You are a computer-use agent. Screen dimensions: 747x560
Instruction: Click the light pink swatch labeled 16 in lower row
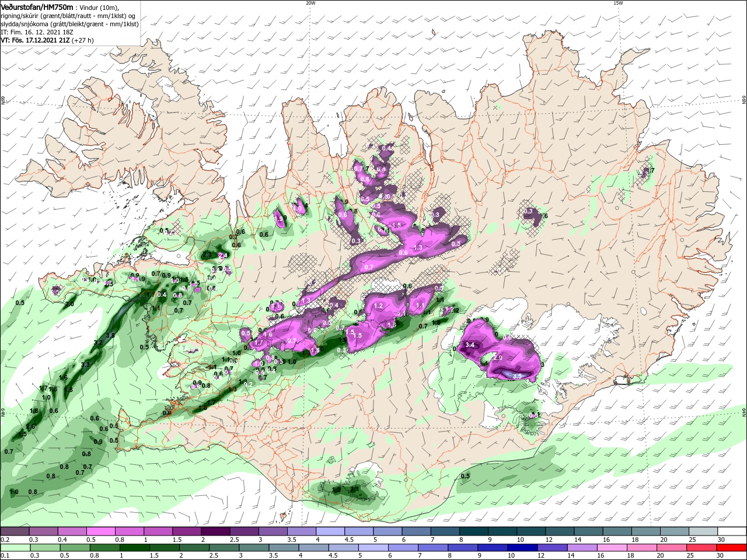click(x=613, y=548)
